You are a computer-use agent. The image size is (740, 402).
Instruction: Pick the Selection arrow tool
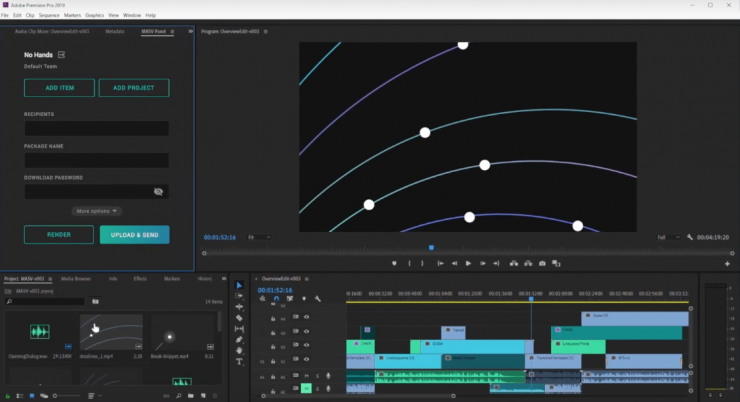tap(240, 286)
